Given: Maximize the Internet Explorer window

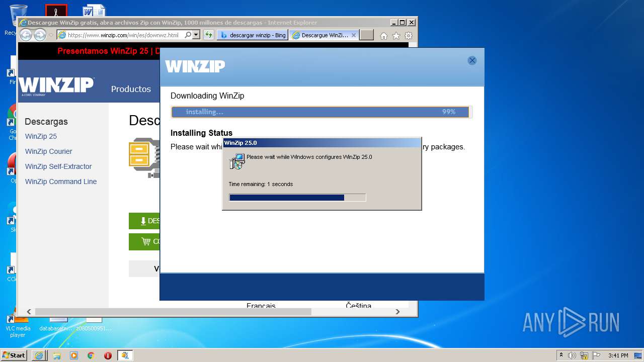Looking at the screenshot, I should click(403, 23).
